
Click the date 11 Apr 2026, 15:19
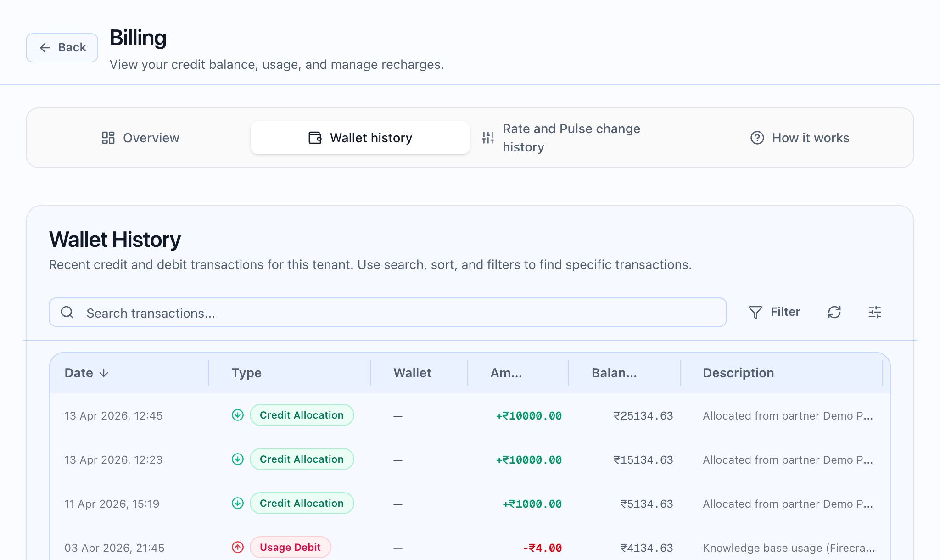point(112,504)
